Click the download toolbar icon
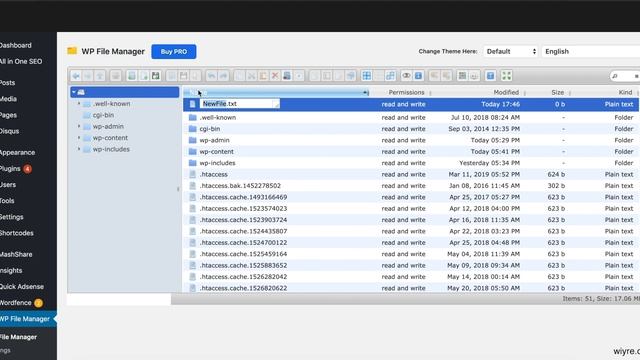Image resolution: width=640 pixels, height=360 pixels. click(184, 76)
